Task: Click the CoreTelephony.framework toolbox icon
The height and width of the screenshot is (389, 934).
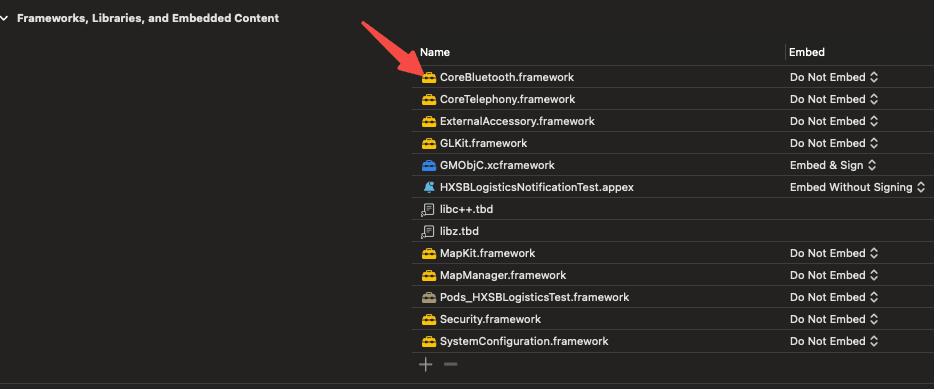Action: 429,99
